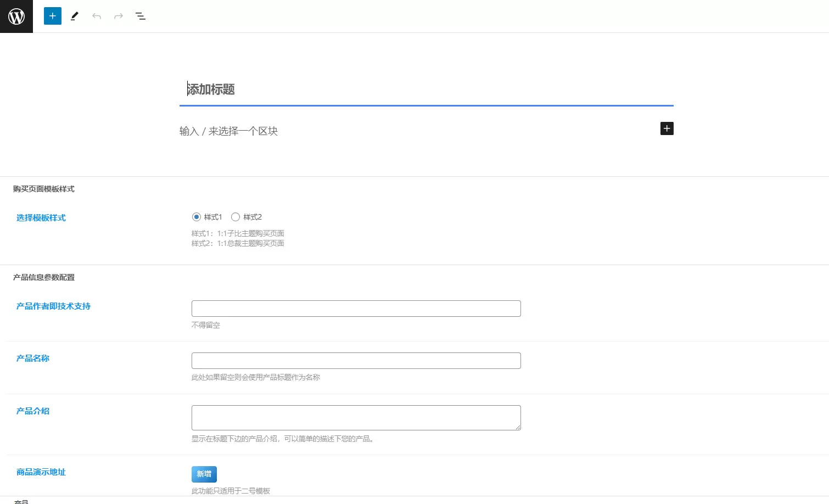Screen dimensions: 829x504
Task: Click the 此处如果留空则会使用产品标题作为名称 hint
Action: click(256, 377)
